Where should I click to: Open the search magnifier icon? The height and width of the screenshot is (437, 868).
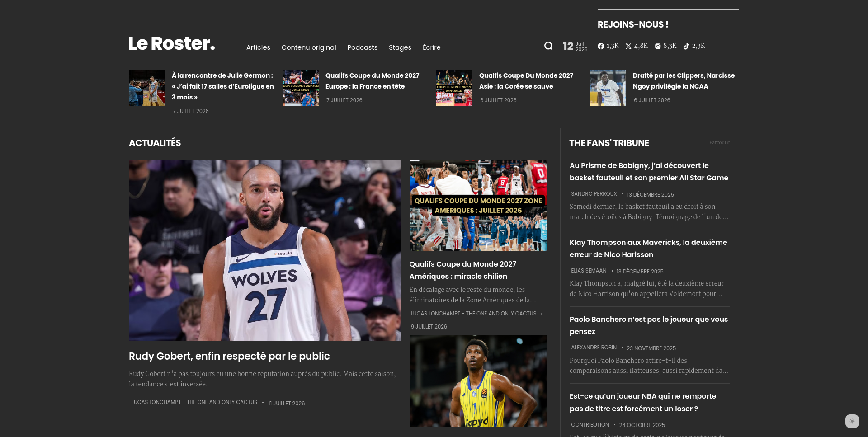[548, 46]
